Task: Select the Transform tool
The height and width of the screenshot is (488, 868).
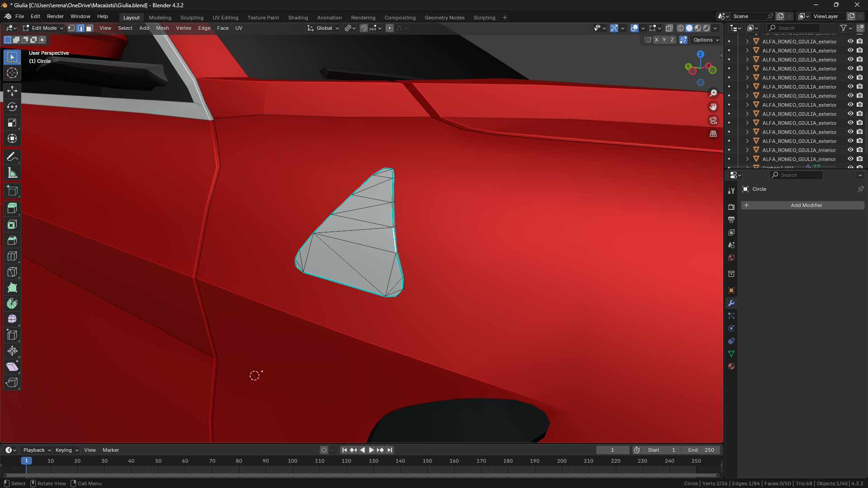Action: [12, 138]
